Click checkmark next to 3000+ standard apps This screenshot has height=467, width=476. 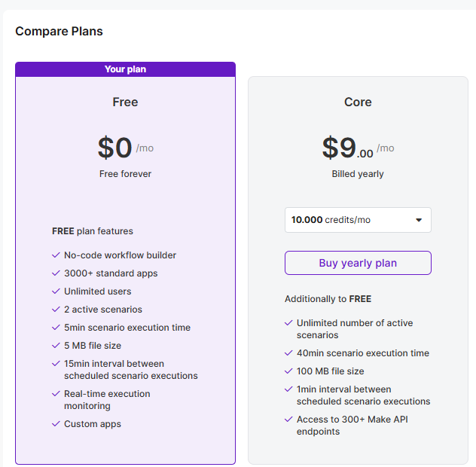56,273
